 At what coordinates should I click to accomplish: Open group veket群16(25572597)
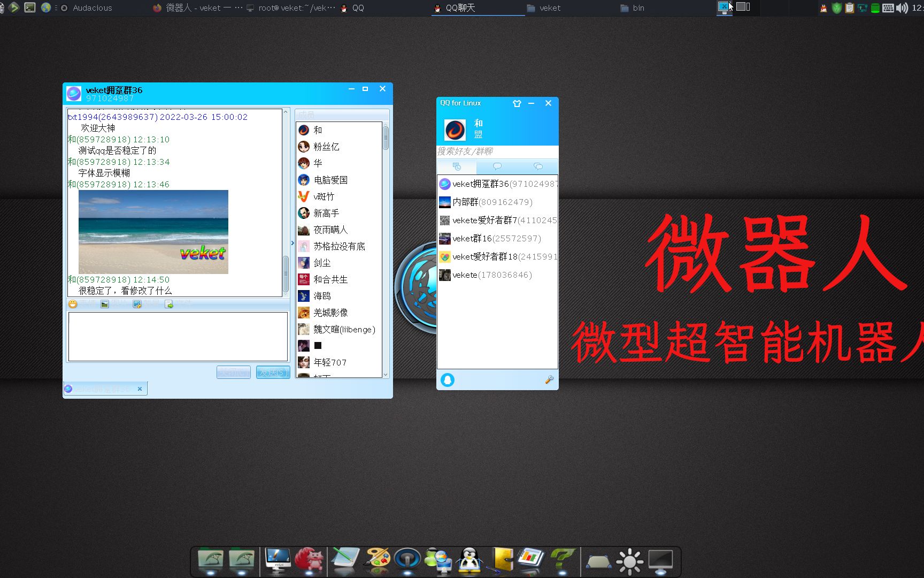pyautogui.click(x=498, y=239)
